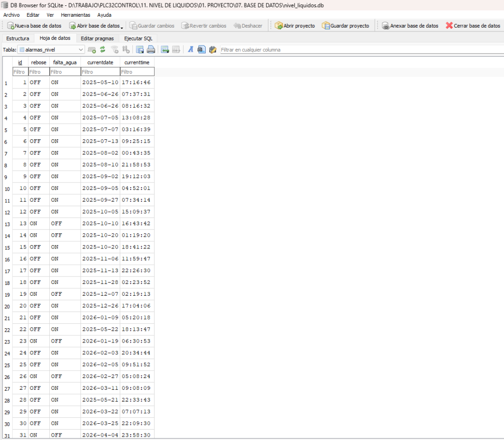The width and height of the screenshot is (504, 440).
Task: Click the red Cerrar base de datos icon
Action: [449, 26]
